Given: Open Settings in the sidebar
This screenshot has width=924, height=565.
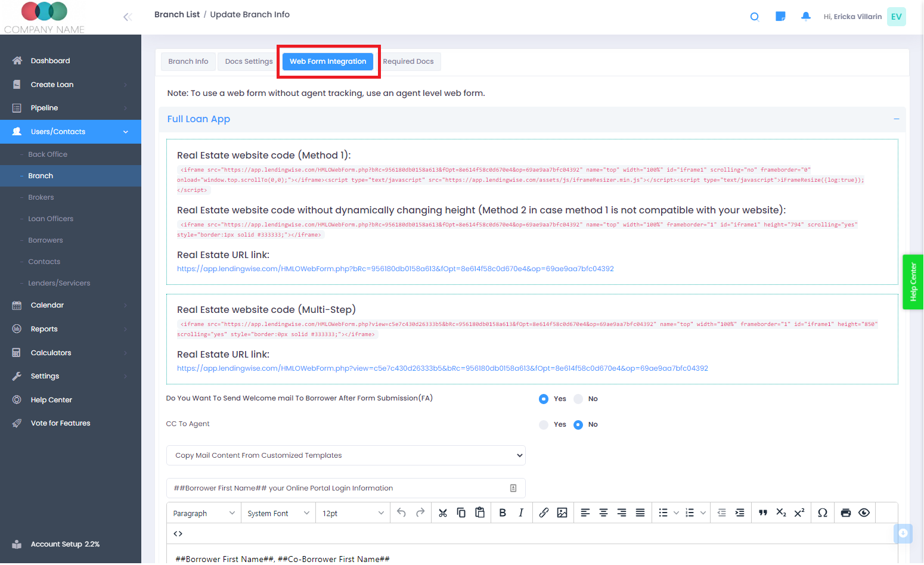Looking at the screenshot, I should click(x=70, y=376).
